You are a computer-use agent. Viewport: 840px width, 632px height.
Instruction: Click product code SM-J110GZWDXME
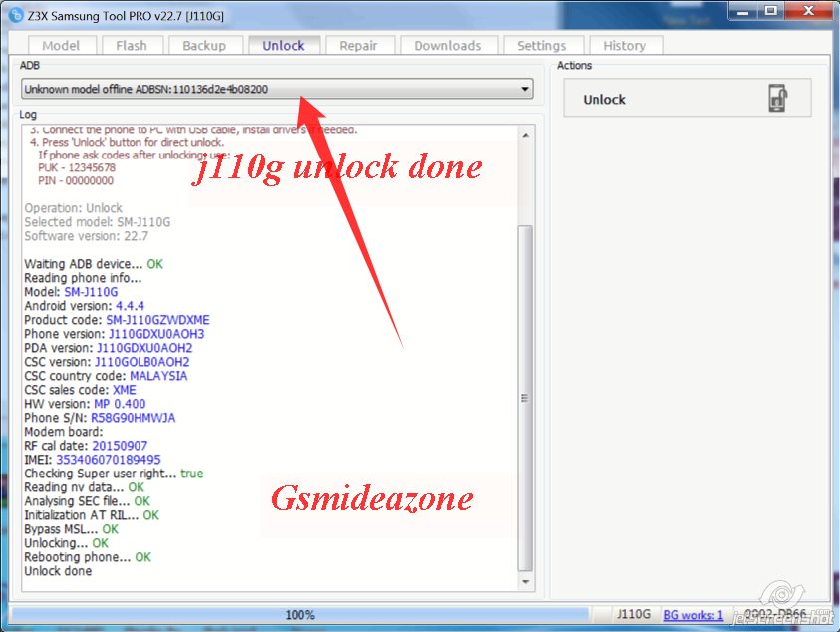tap(157, 320)
